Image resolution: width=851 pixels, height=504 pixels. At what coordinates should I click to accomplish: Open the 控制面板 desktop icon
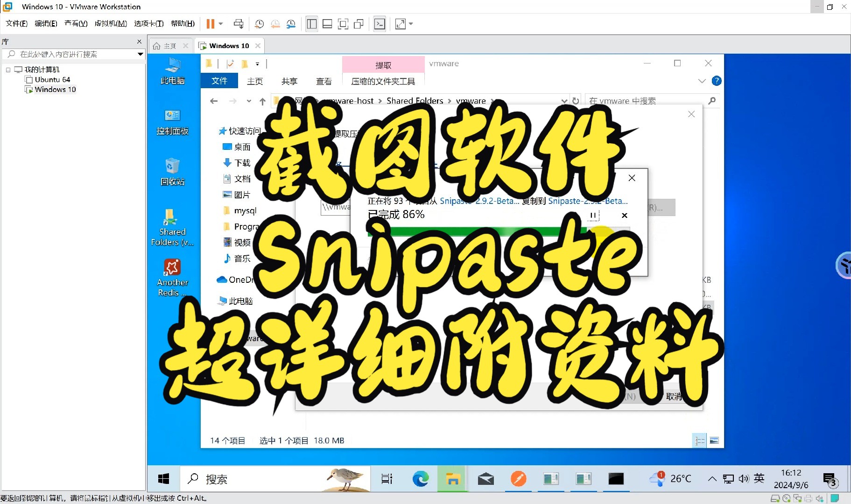[x=172, y=122]
